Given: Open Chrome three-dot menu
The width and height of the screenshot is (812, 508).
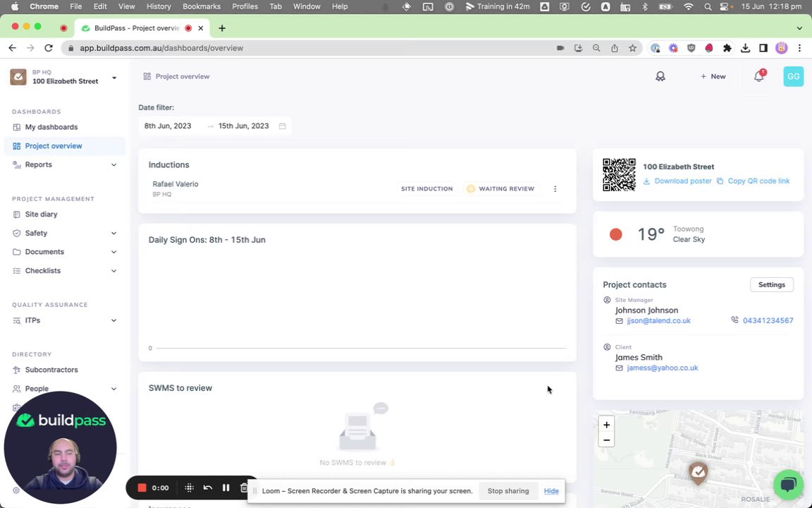Looking at the screenshot, I should pyautogui.click(x=799, y=48).
